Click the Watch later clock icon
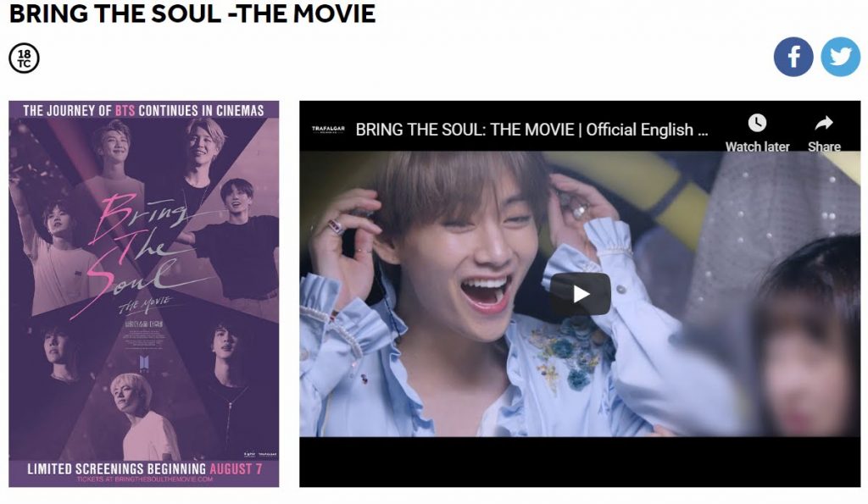Viewport: 868px width, 504px height. point(757,123)
